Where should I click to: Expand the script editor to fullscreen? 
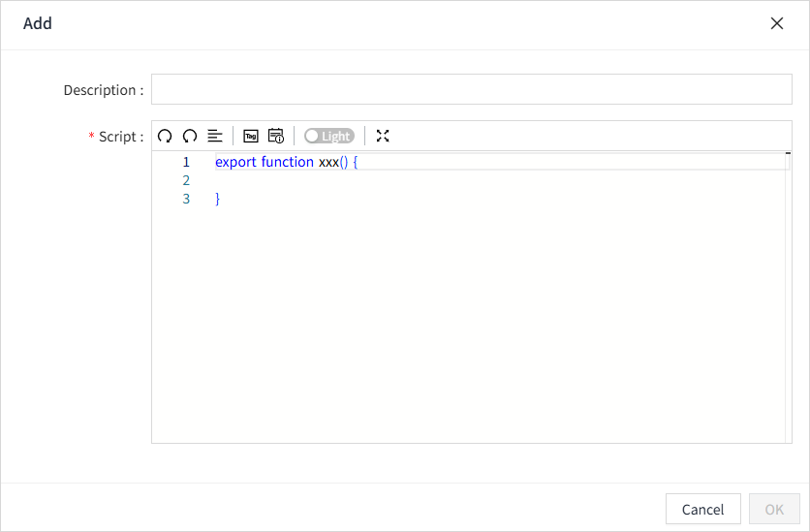click(x=383, y=137)
